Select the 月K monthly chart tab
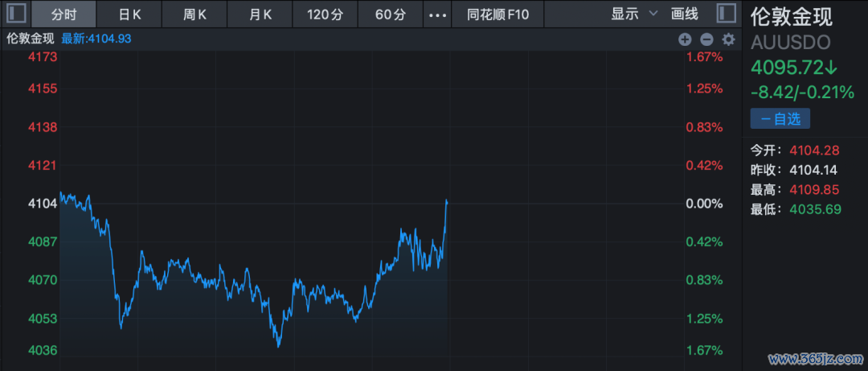 tap(259, 14)
